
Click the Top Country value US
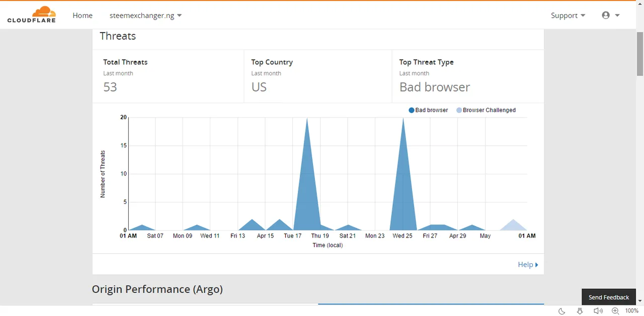point(259,87)
